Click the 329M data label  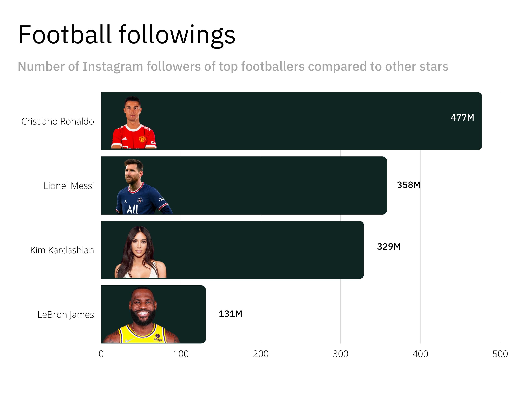pyautogui.click(x=389, y=246)
